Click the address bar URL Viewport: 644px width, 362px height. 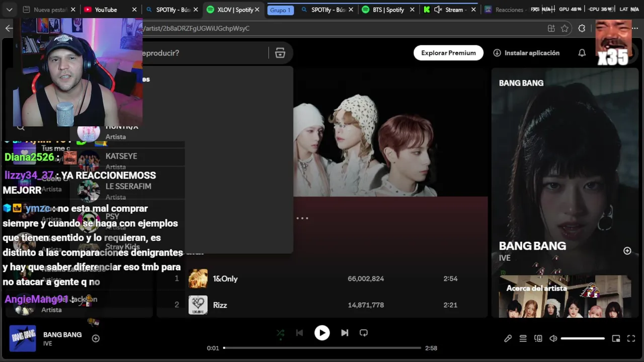(x=196, y=28)
